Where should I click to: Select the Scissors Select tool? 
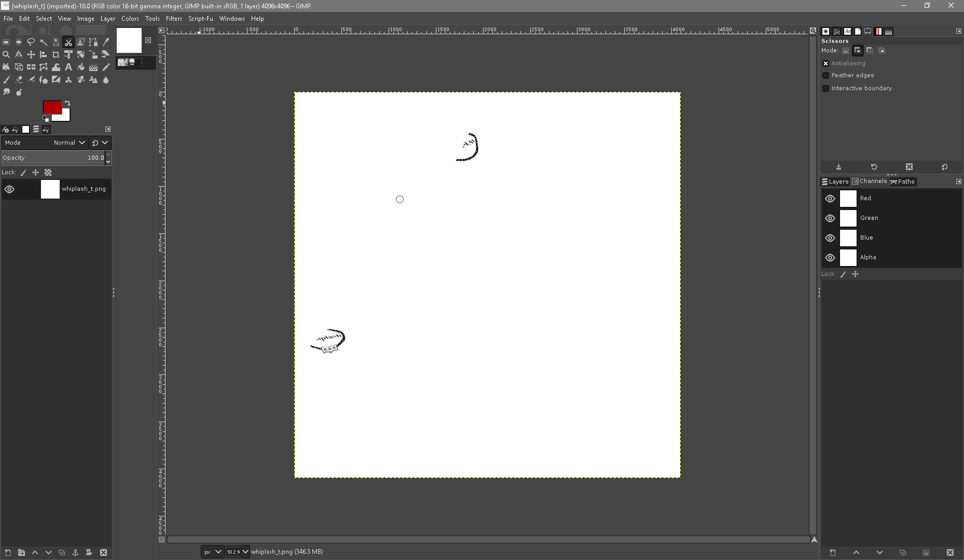click(x=68, y=42)
